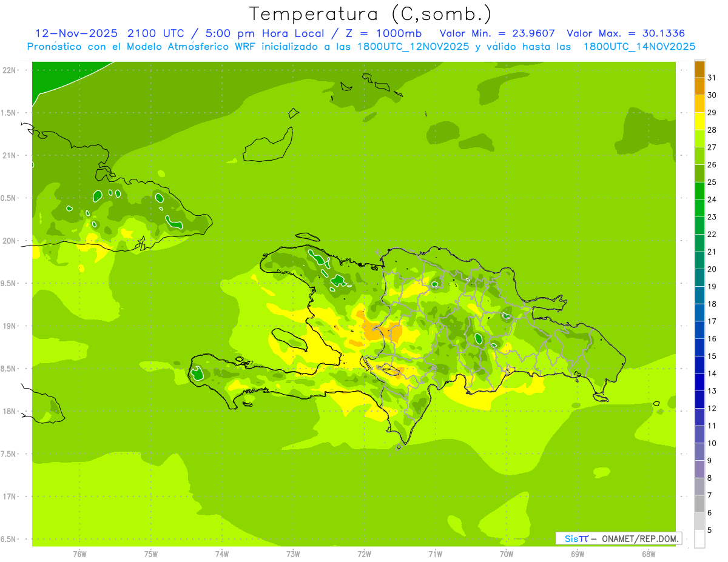
Task: Click the legend value '10'
Action: [712, 443]
